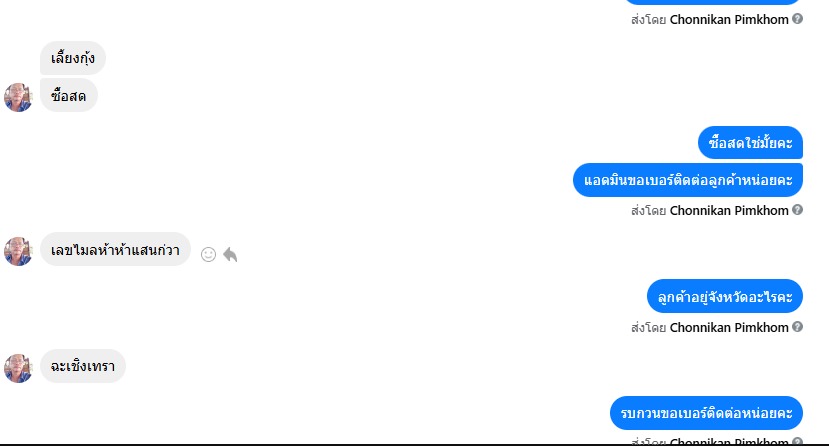Reply to the เลขไมลห้าห้าแสนกว่า message using arrow icon
This screenshot has width=829, height=447.
click(x=230, y=254)
